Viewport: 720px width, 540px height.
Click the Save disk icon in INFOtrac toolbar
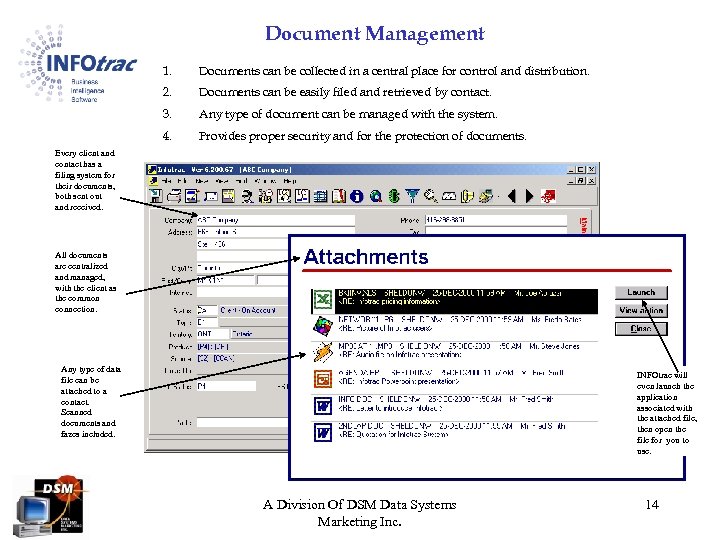(x=156, y=196)
